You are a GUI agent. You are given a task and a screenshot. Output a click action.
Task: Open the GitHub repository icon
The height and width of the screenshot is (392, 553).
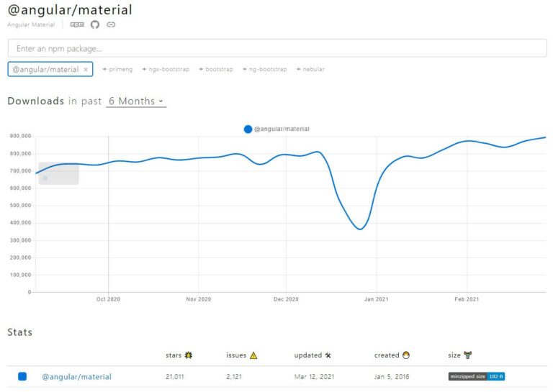click(x=94, y=24)
